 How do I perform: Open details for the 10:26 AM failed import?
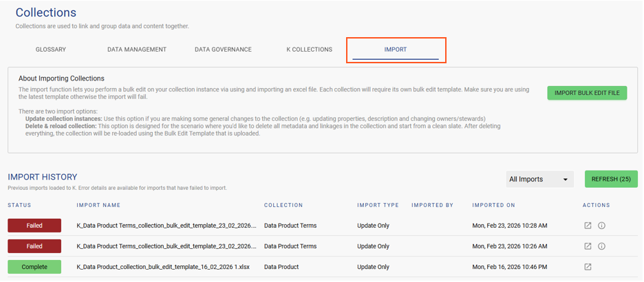click(x=588, y=246)
